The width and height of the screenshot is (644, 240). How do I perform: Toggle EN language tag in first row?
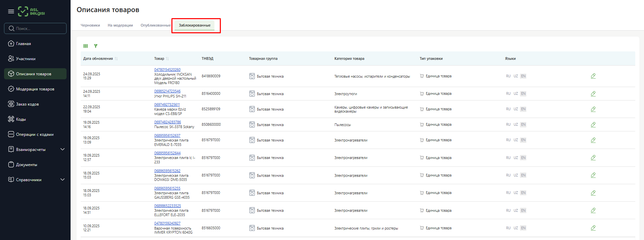coord(523,76)
